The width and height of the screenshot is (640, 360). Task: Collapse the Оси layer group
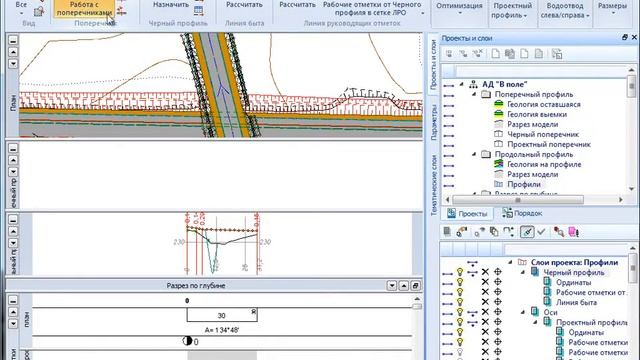coord(523,312)
